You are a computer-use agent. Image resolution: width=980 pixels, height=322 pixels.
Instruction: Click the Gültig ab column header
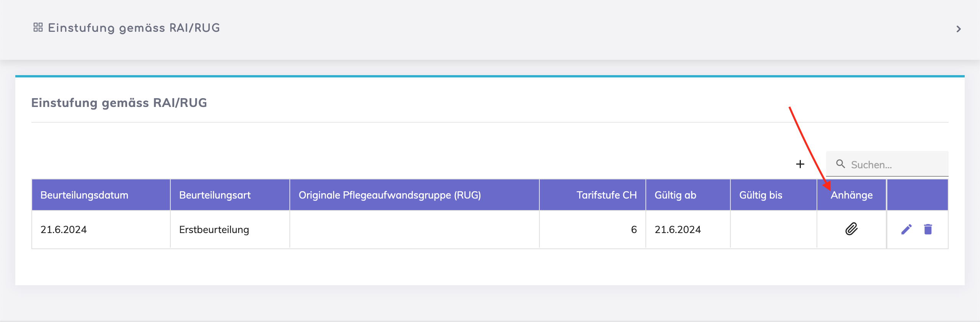coord(675,195)
